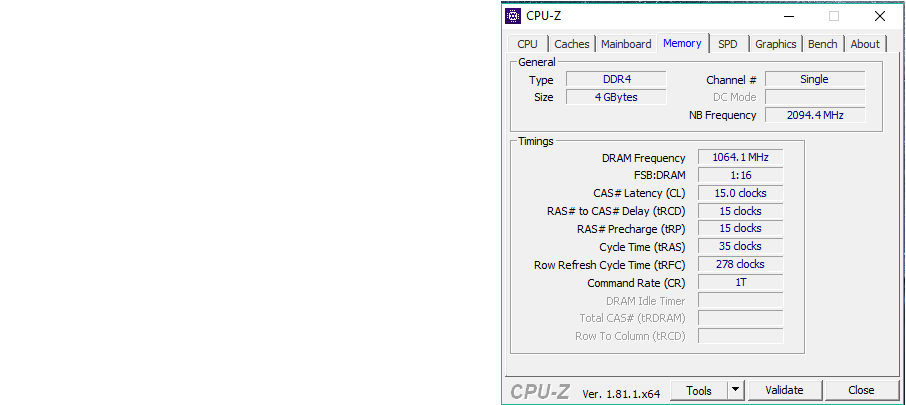The image size is (906, 405).
Task: Select the DDR4 memory type value
Action: click(x=616, y=79)
